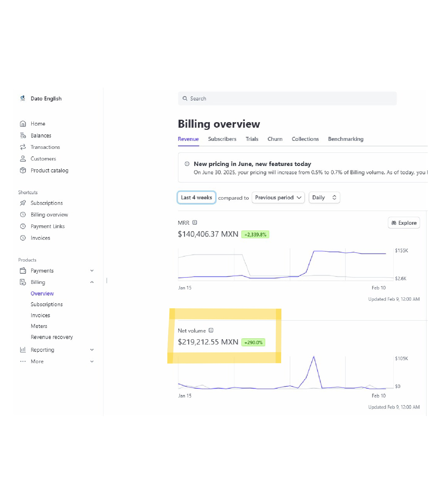Switch to the Churn tab
Screen dimensions: 439x504
click(275, 139)
